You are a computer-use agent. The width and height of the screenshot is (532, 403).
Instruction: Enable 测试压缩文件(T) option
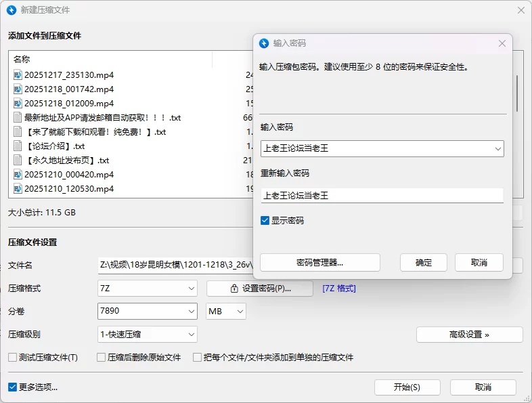[x=12, y=358]
